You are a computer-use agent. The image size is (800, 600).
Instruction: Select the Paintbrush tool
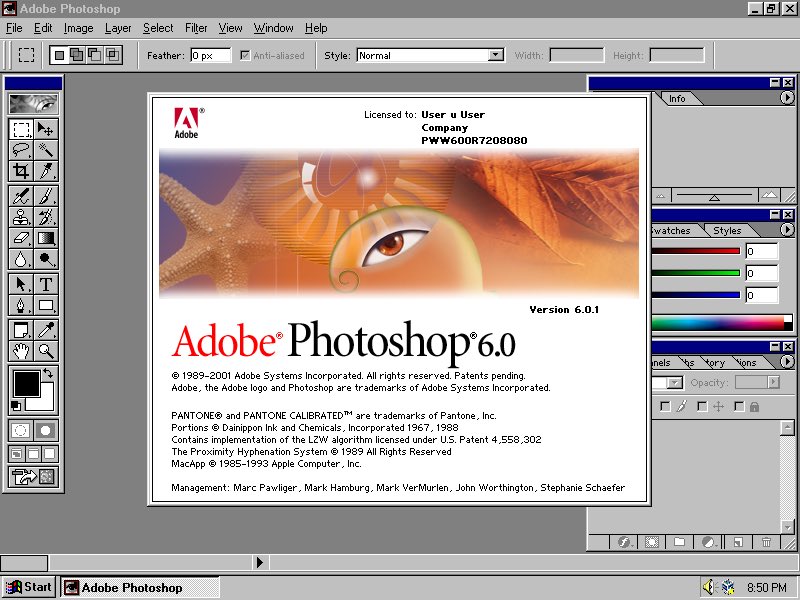[46, 196]
